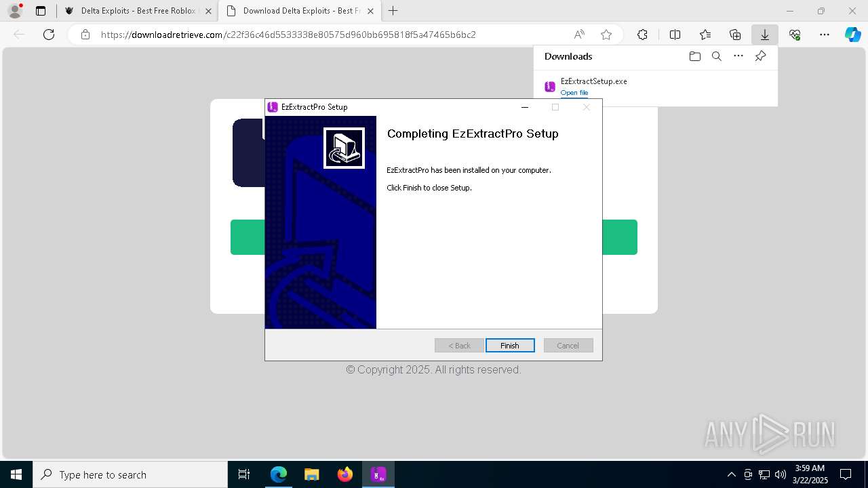Viewport: 868px width, 488px height.
Task: Minimize the EzExtractPro Setup window
Action: [x=524, y=107]
